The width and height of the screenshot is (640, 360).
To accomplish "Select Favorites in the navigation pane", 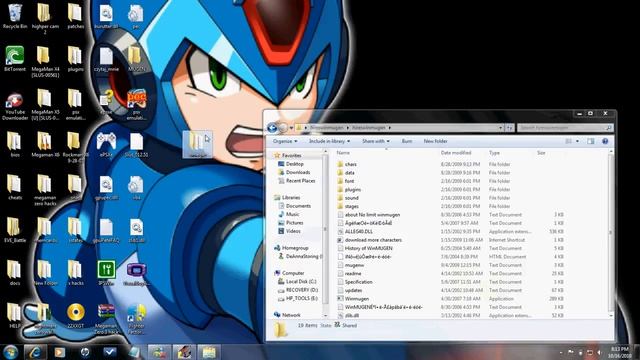I will point(291,156).
